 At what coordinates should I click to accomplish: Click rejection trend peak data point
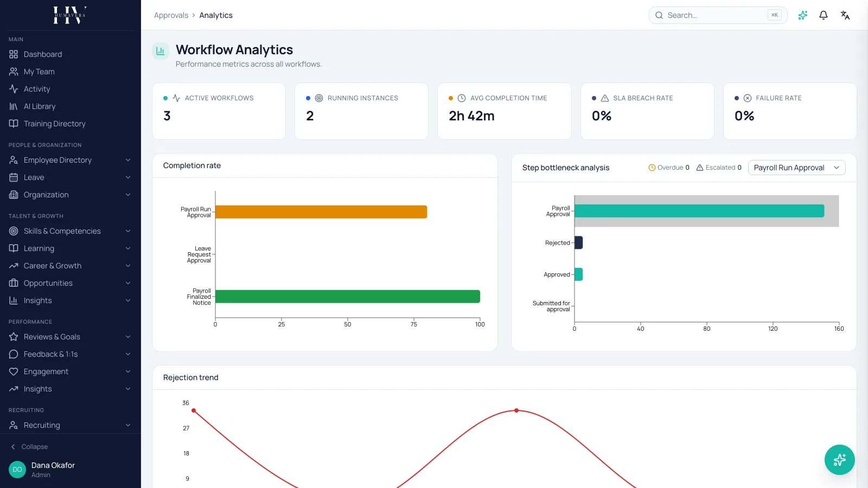(x=516, y=410)
